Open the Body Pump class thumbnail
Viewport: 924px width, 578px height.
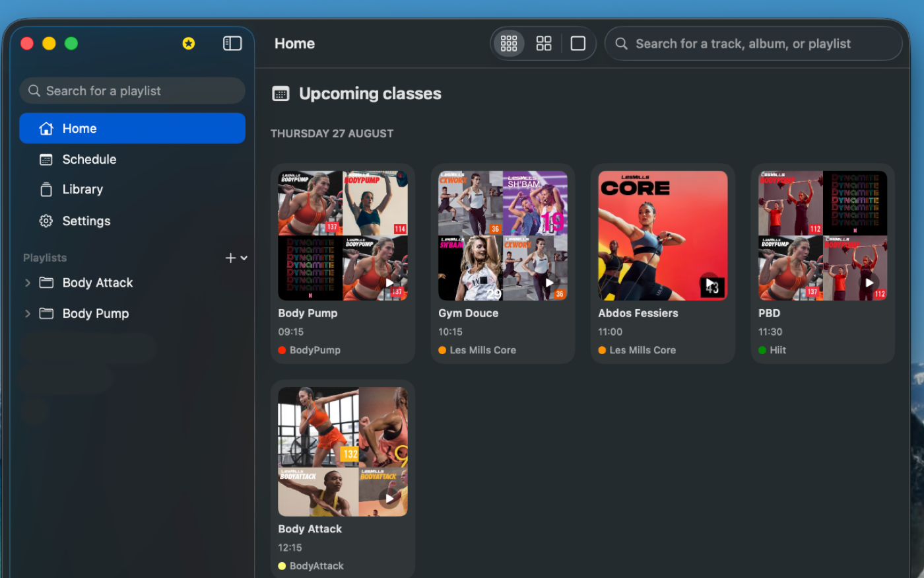point(343,236)
